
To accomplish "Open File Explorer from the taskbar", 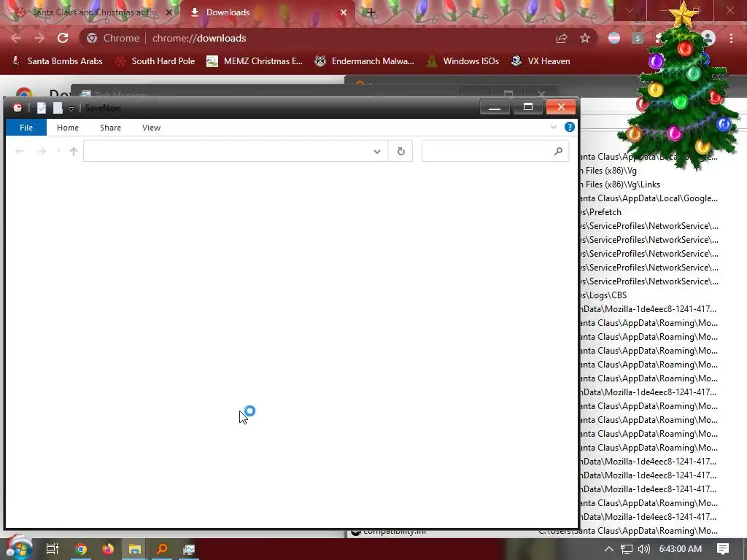I will coord(135,549).
